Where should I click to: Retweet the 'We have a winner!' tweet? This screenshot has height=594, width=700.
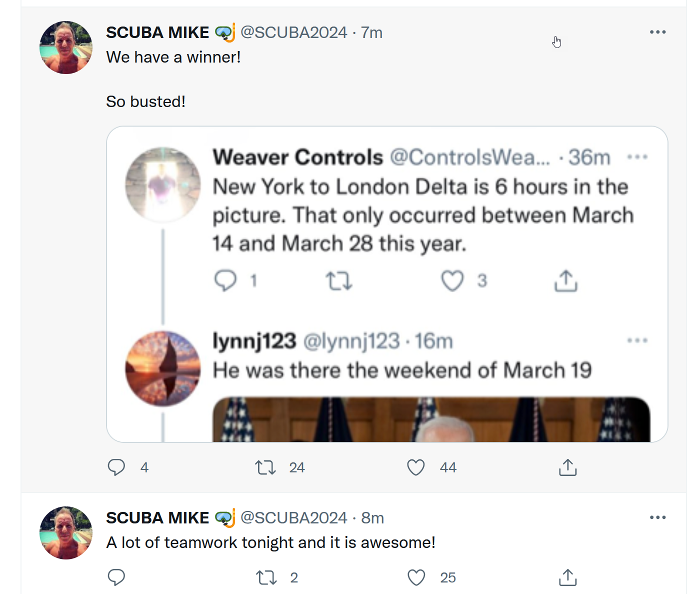point(265,467)
